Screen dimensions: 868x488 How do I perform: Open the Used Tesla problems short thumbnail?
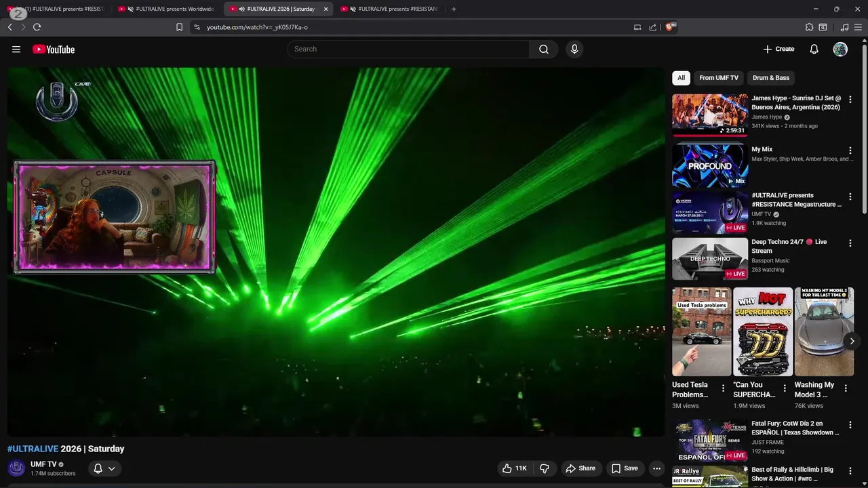tap(701, 331)
